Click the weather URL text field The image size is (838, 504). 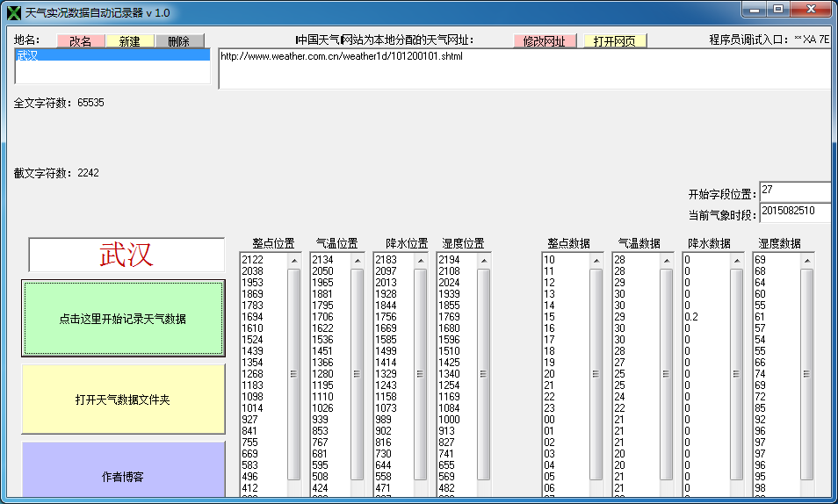coord(524,68)
